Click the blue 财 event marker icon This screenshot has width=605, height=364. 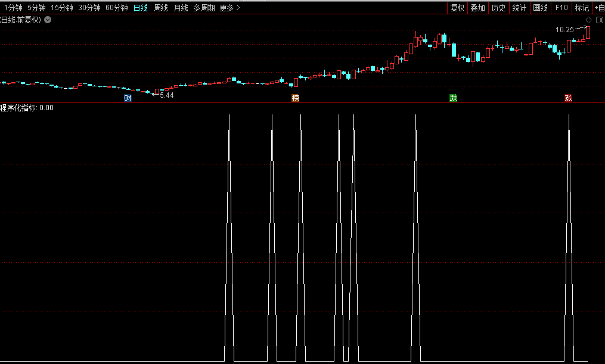click(x=128, y=98)
